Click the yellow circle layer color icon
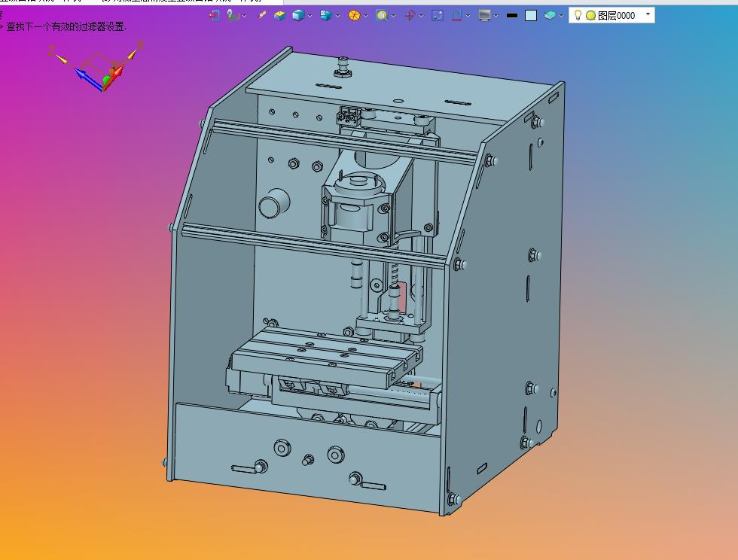Screen dimensions: 738x560 click(x=590, y=16)
